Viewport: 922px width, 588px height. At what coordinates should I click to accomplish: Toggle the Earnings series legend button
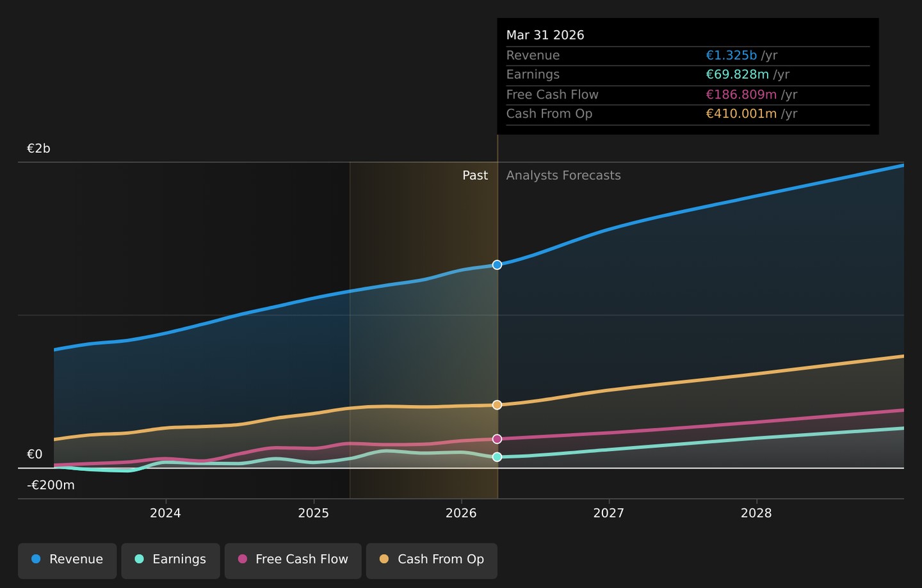[170, 560]
